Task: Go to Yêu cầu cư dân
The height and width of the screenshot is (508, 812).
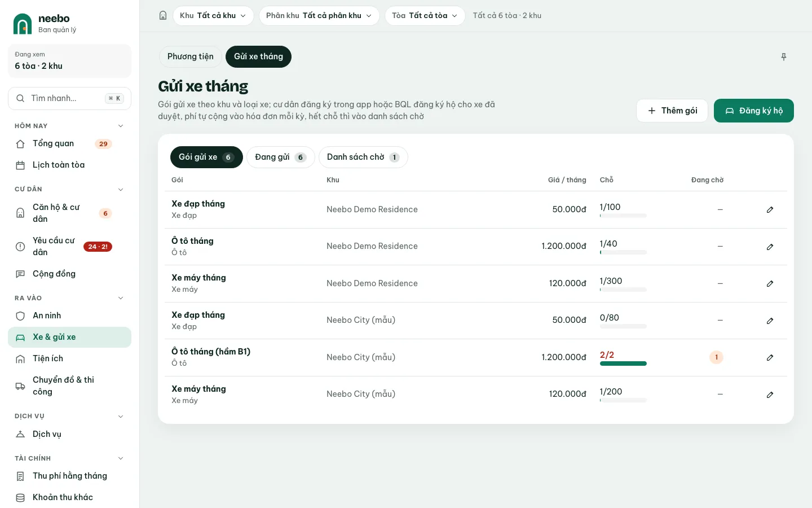Action: coord(70,247)
